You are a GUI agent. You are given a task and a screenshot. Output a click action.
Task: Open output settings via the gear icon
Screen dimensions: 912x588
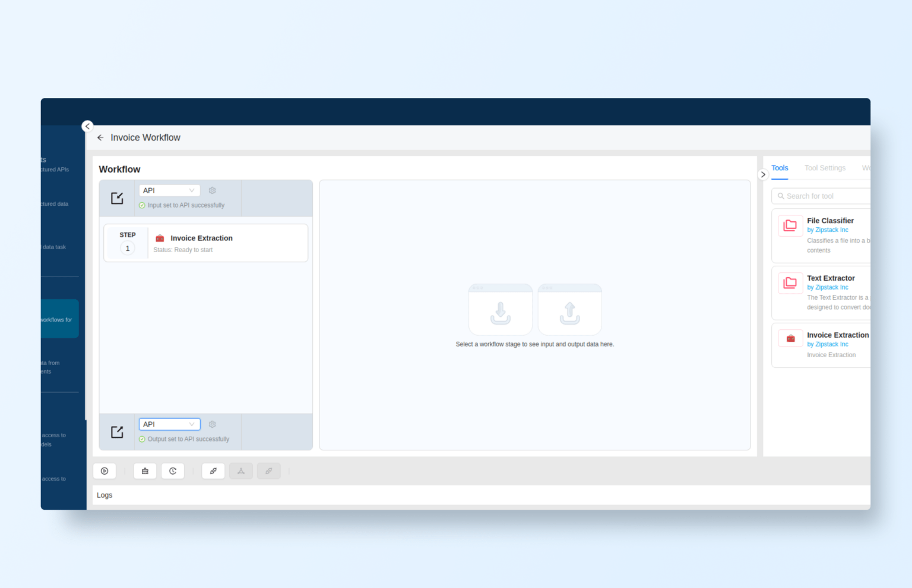pyautogui.click(x=212, y=424)
